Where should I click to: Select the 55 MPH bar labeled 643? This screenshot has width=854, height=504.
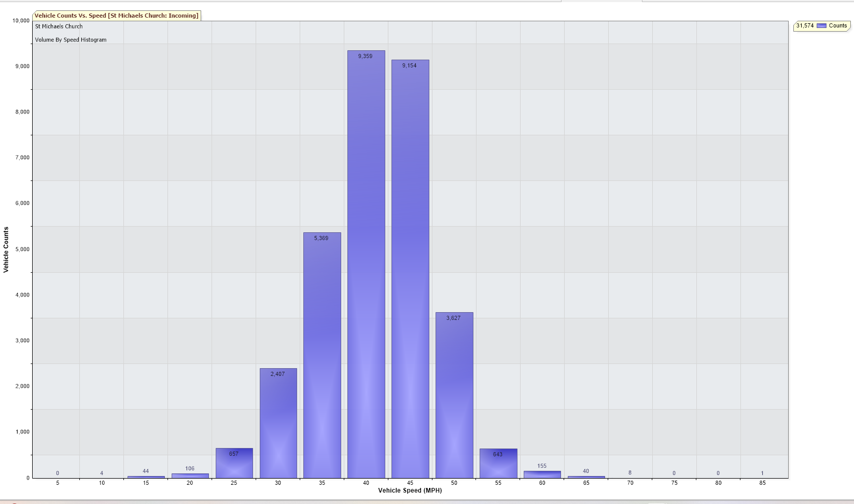(498, 465)
